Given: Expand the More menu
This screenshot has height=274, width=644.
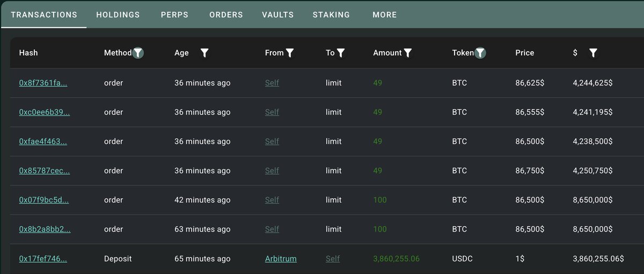Looking at the screenshot, I should tap(384, 15).
